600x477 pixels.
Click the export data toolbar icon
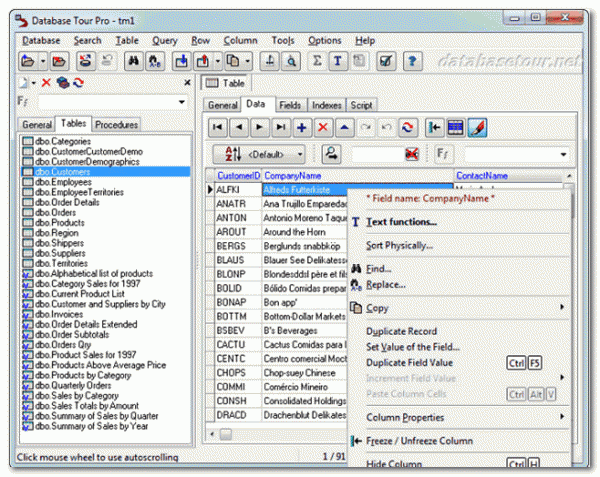[203, 61]
